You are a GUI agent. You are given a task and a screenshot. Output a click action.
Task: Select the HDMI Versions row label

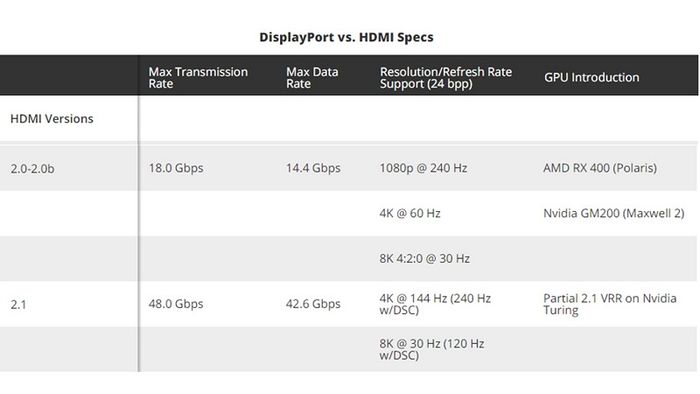52,119
